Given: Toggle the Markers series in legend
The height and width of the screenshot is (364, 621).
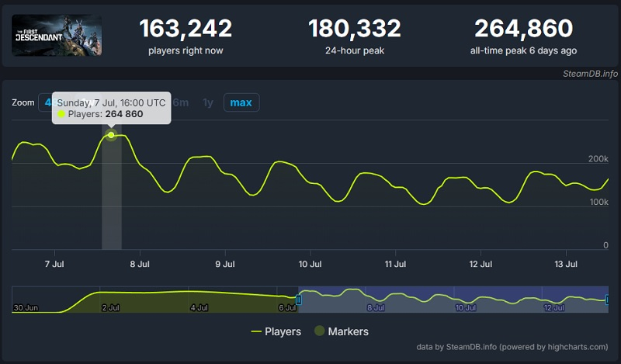Looking at the screenshot, I should pyautogui.click(x=342, y=331).
